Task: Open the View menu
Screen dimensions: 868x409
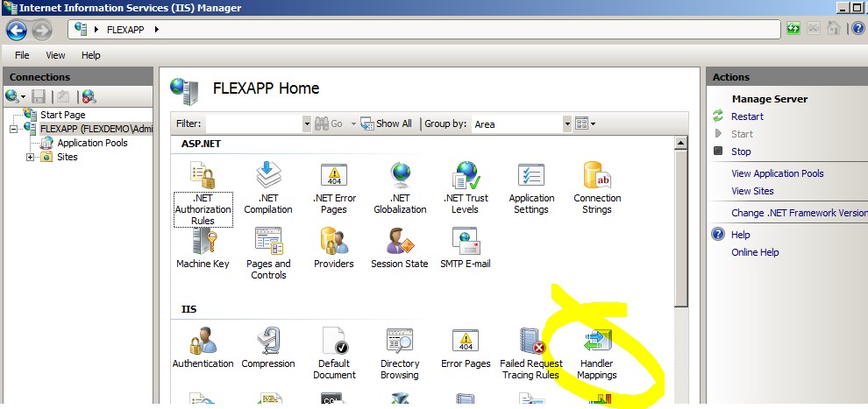Action: click(55, 55)
